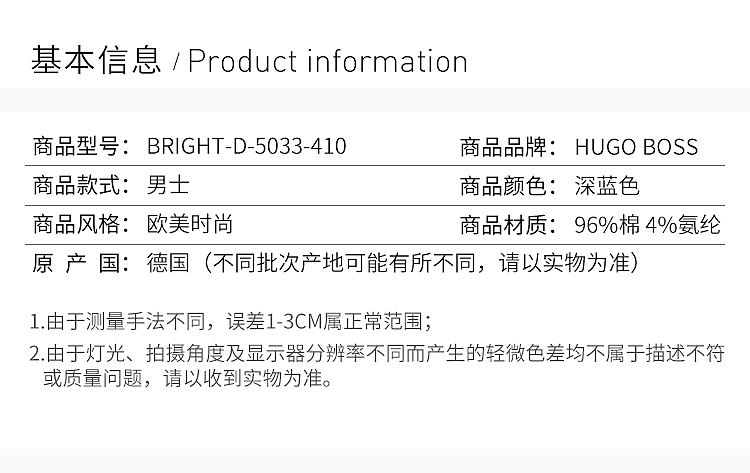The image size is (750, 473).
Task: Click note 2 about lighting color difference
Action: (x=376, y=353)
